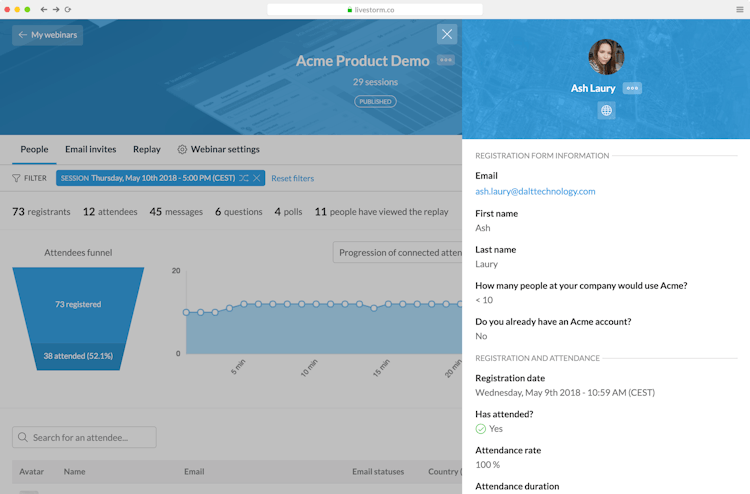
Task: Switch to the Email invites tab
Action: (90, 149)
